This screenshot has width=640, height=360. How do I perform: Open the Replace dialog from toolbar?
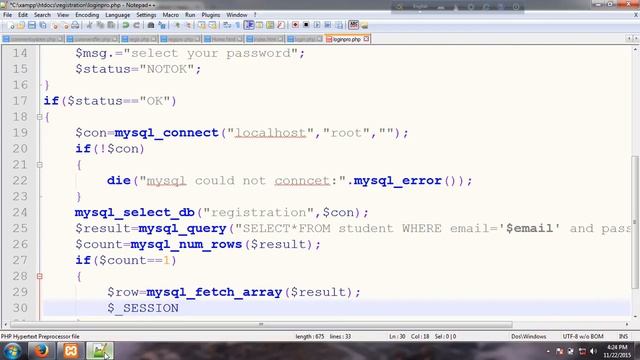coord(162,25)
